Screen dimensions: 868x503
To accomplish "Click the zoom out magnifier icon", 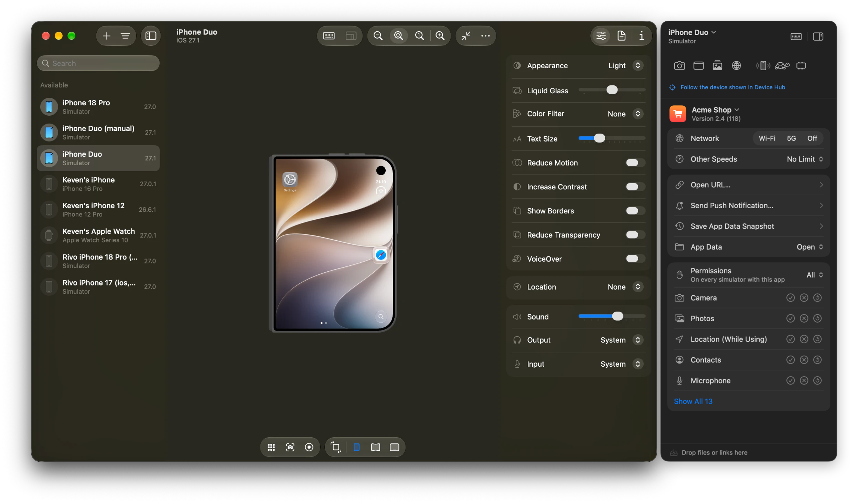I will coord(378,36).
